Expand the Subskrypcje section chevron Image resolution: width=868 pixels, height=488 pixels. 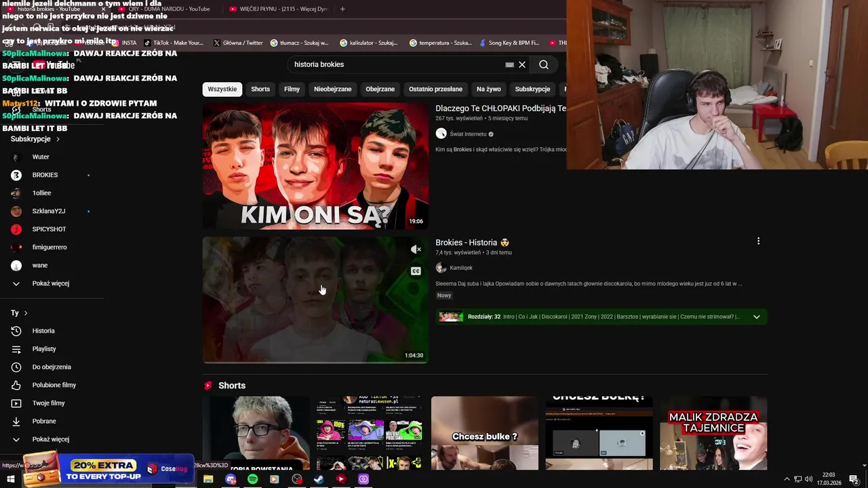58,139
